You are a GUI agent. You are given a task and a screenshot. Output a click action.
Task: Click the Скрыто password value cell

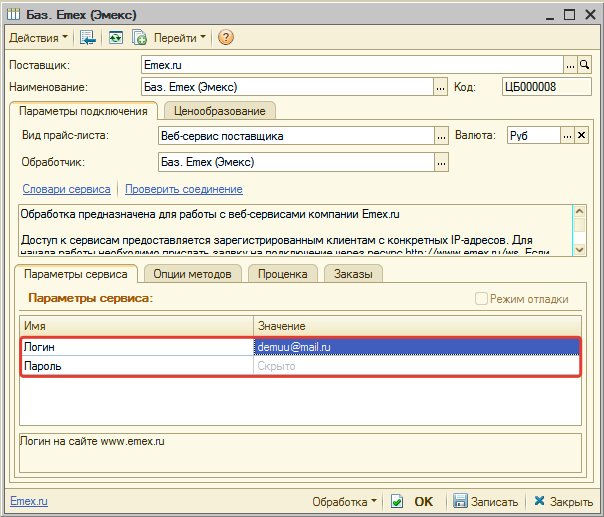pyautogui.click(x=416, y=366)
